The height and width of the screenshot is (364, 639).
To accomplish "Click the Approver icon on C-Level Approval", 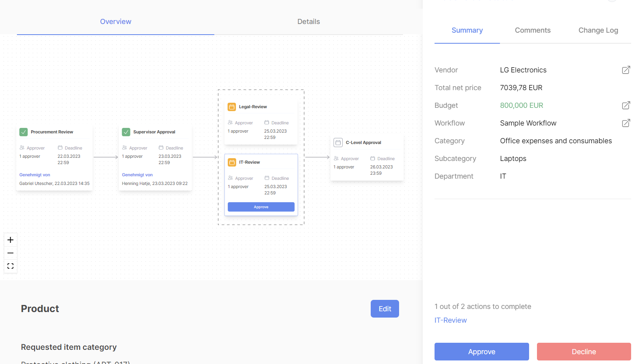I will pyautogui.click(x=335, y=158).
